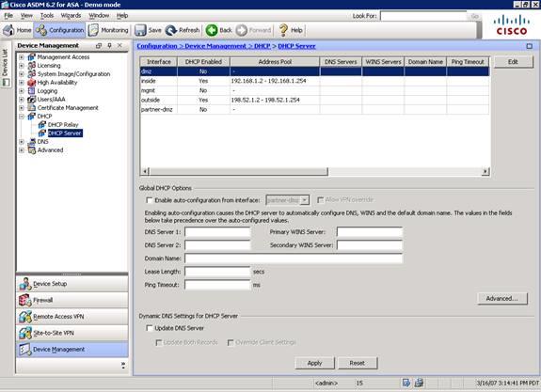
Task: Expand the Advanced tree node
Action: 22,150
